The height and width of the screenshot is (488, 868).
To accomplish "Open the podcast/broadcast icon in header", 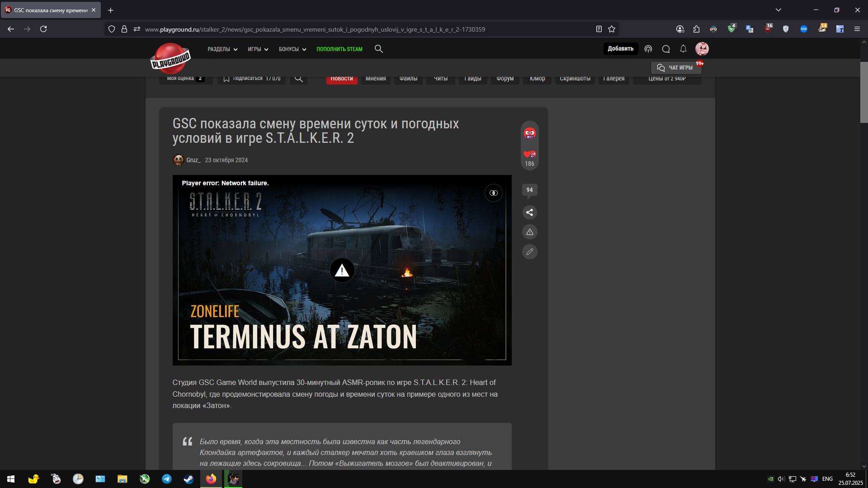I will (648, 49).
